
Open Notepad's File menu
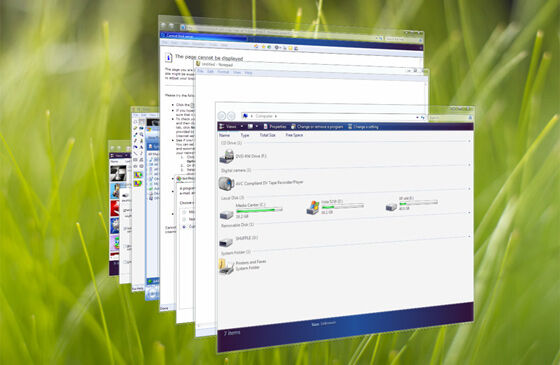(x=200, y=71)
